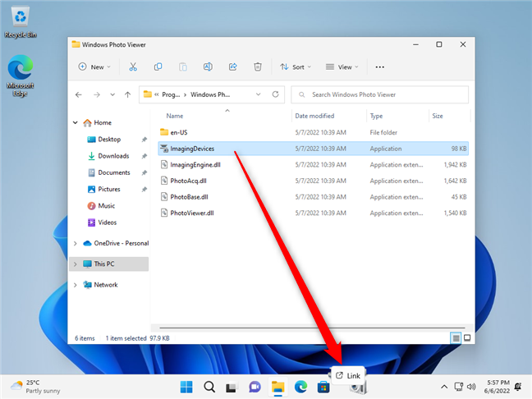Open the Sort dropdown menu
This screenshot has height=399, width=532.
[x=296, y=66]
